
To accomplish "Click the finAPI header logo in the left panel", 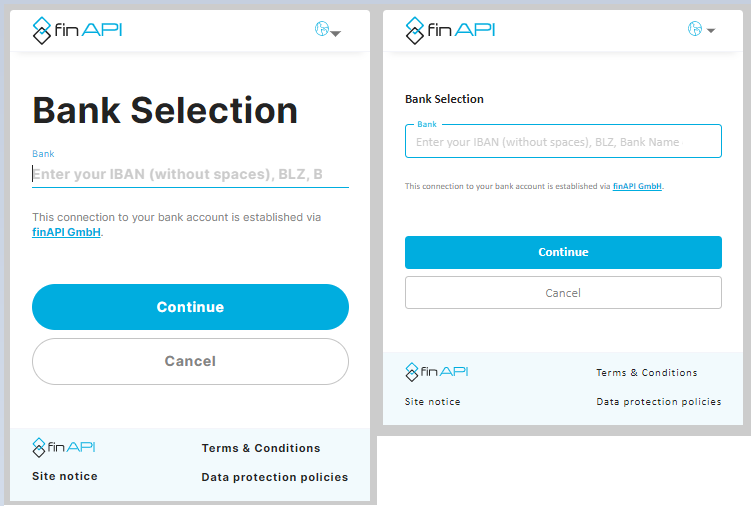I will tap(77, 30).
